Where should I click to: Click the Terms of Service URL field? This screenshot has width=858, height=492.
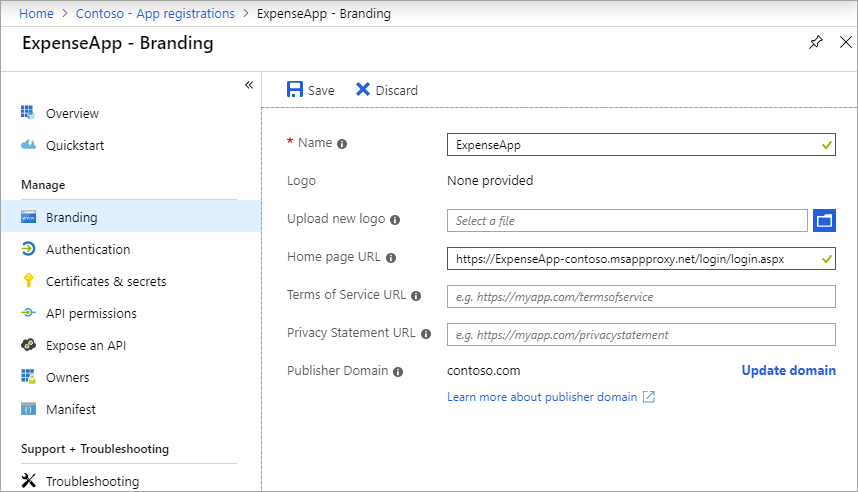(x=641, y=297)
